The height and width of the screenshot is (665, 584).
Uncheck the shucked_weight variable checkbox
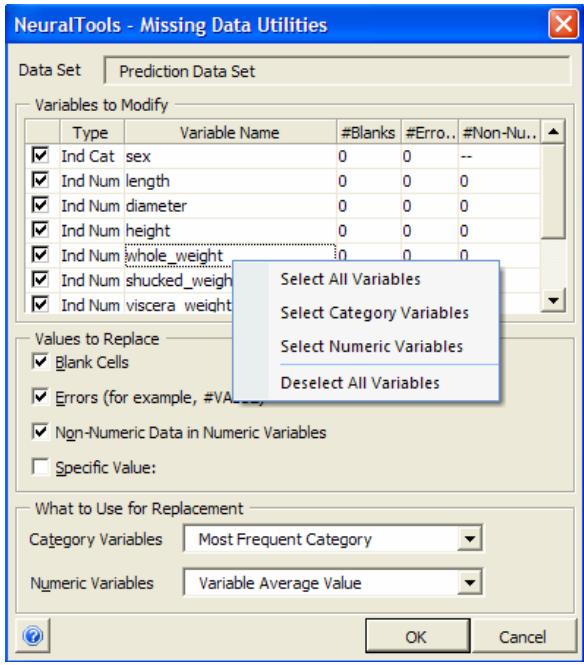pos(40,279)
